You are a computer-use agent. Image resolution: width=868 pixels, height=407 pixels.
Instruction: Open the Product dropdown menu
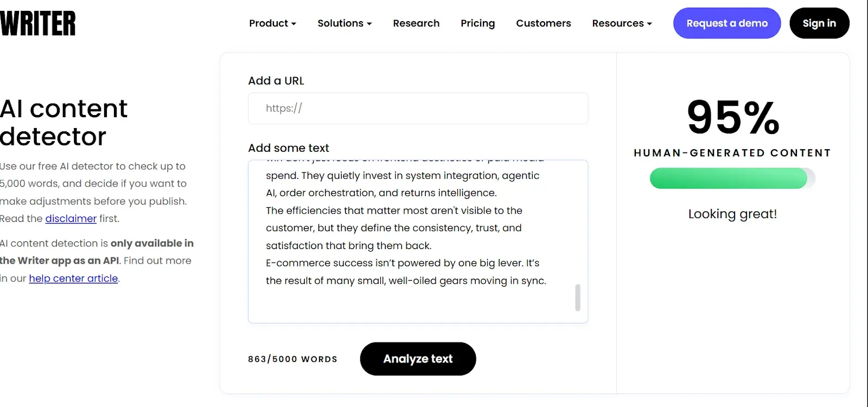pyautogui.click(x=269, y=23)
